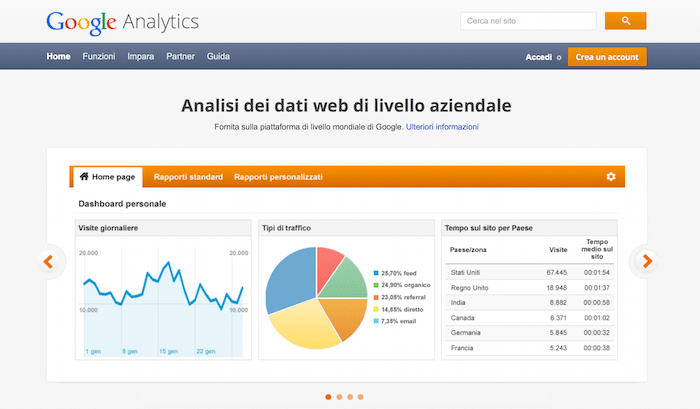Select the Germania table row
Viewport: 700px width, 409px height.
click(x=529, y=333)
